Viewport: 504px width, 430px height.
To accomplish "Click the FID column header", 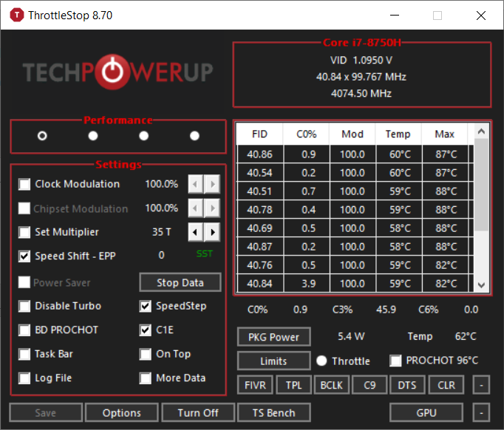I will 259,134.
